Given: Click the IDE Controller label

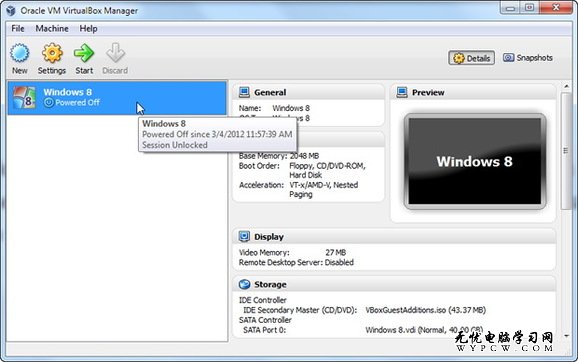Looking at the screenshot, I should [262, 300].
